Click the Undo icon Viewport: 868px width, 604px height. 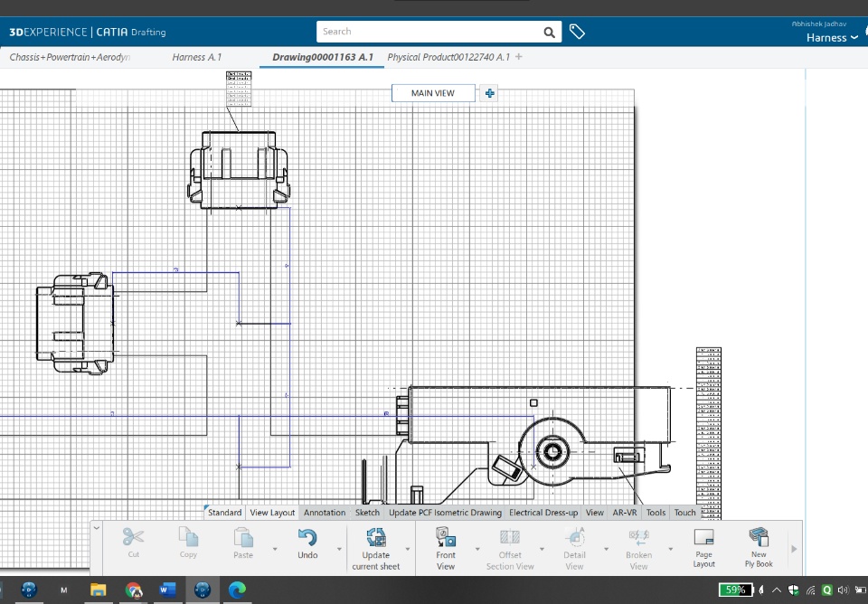307,537
